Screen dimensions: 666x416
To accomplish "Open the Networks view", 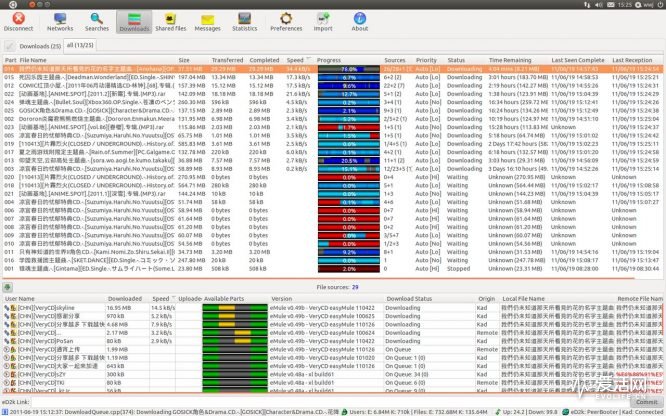I will (60, 22).
